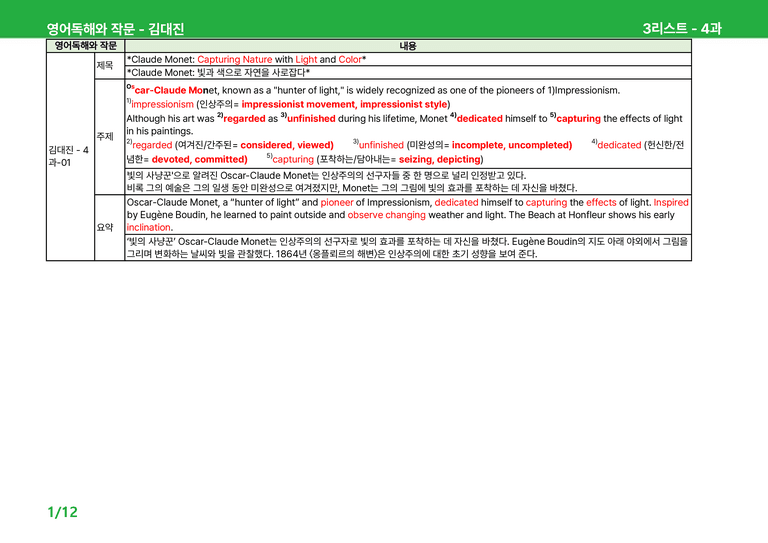Select the 내용 column header cell
Viewport: 768px width, 543px height.
(408, 46)
